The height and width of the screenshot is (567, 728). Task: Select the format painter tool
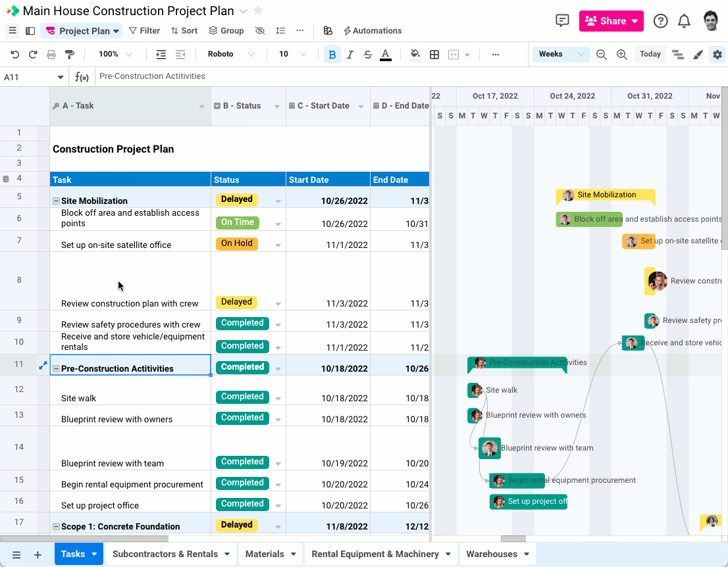coord(70,55)
